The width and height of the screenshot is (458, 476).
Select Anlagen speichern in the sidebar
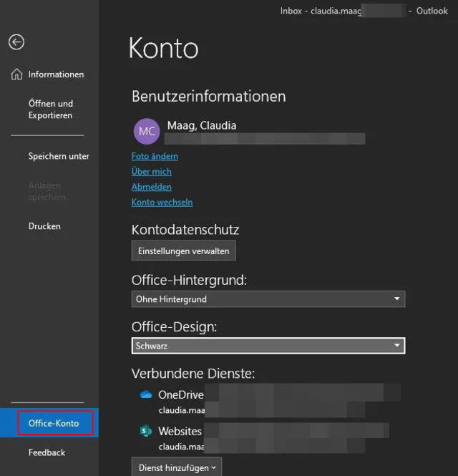[47, 190]
